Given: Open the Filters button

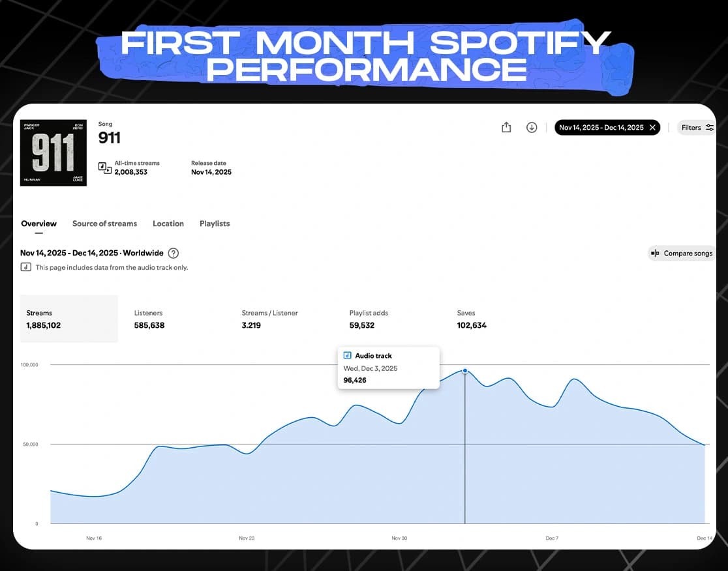Looking at the screenshot, I should [697, 128].
